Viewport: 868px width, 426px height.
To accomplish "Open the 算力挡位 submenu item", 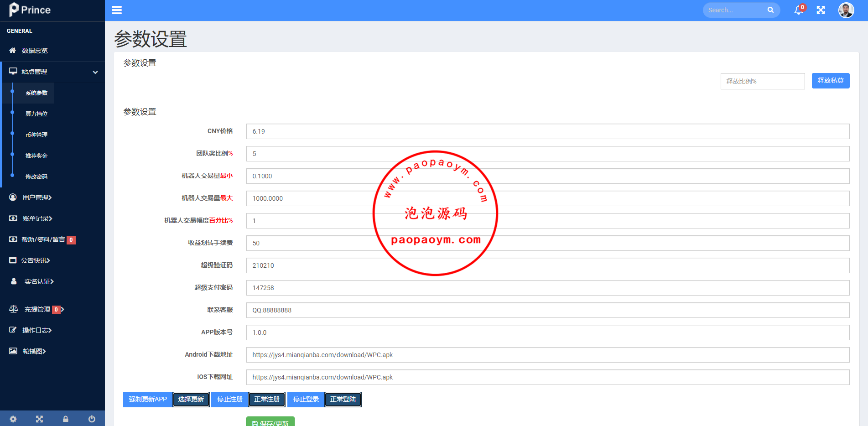I will click(36, 114).
